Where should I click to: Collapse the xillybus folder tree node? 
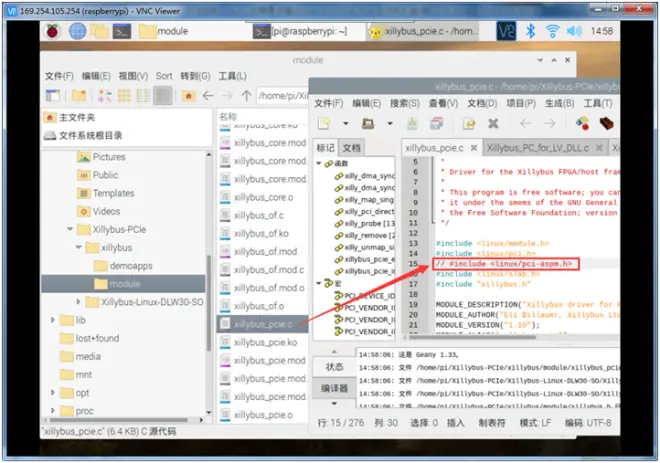[78, 247]
